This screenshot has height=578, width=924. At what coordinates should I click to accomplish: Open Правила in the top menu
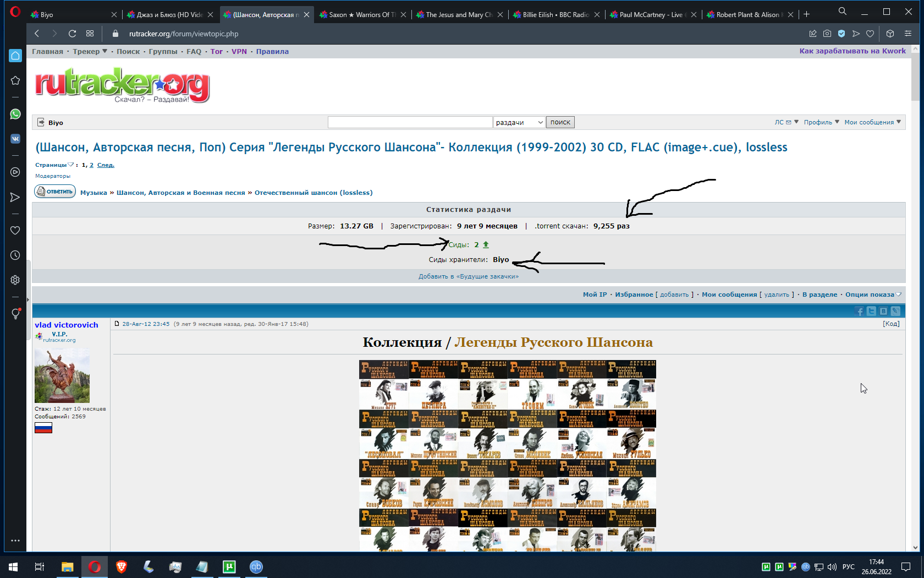[272, 51]
